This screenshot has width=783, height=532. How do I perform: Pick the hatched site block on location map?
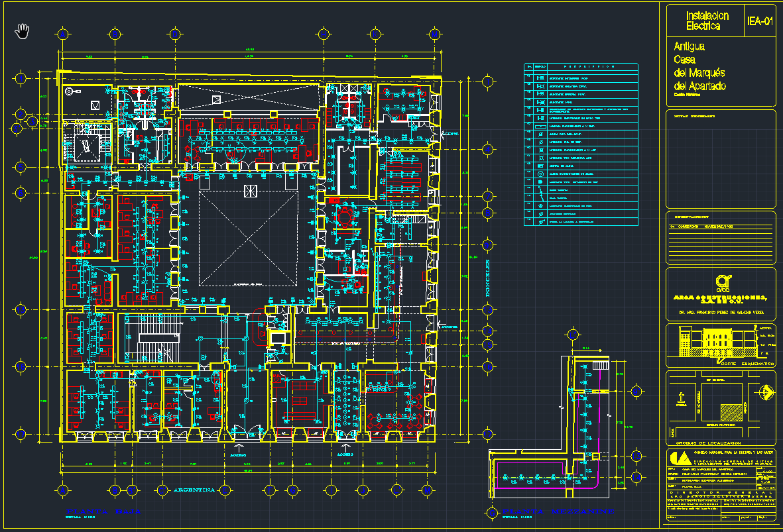pyautogui.click(x=732, y=413)
